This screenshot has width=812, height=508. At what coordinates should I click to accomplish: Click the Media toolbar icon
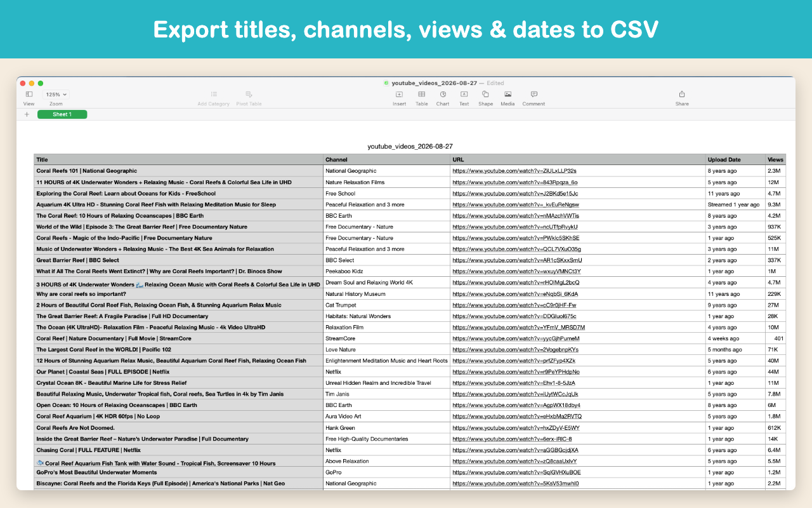(507, 94)
